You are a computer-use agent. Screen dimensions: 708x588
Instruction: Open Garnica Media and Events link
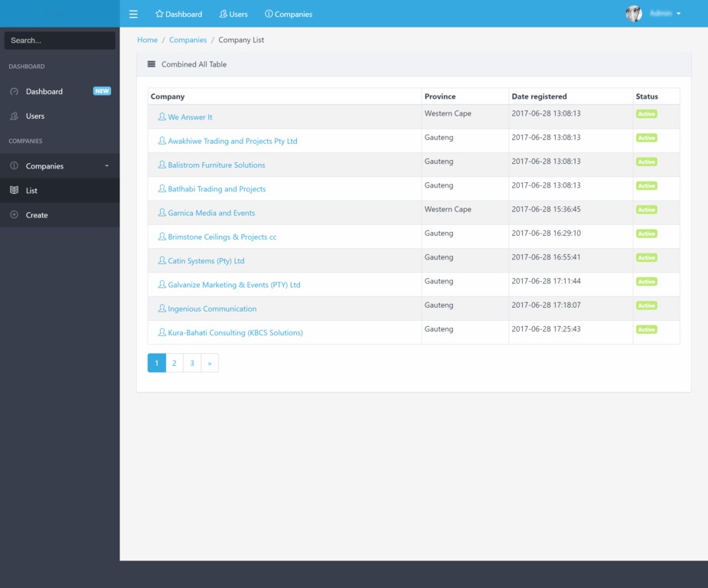[x=211, y=213]
